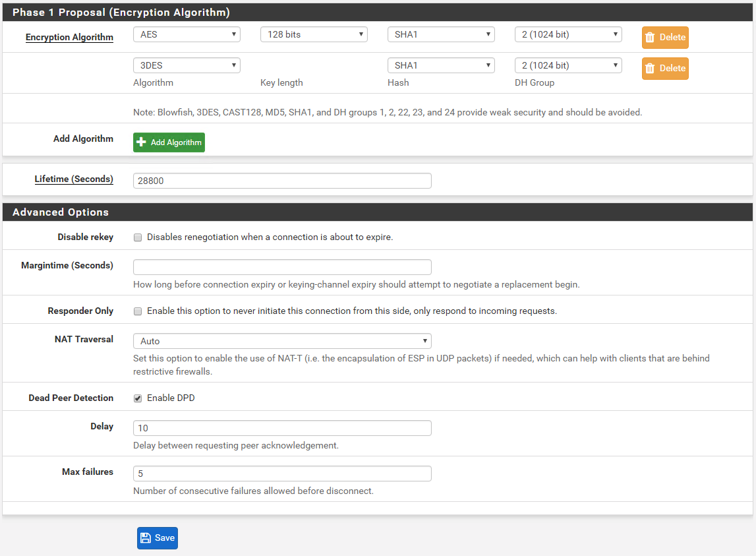Screen dimensions: 756x556
Task: Click the Lifetime (Seconds) label
Action: [x=74, y=179]
